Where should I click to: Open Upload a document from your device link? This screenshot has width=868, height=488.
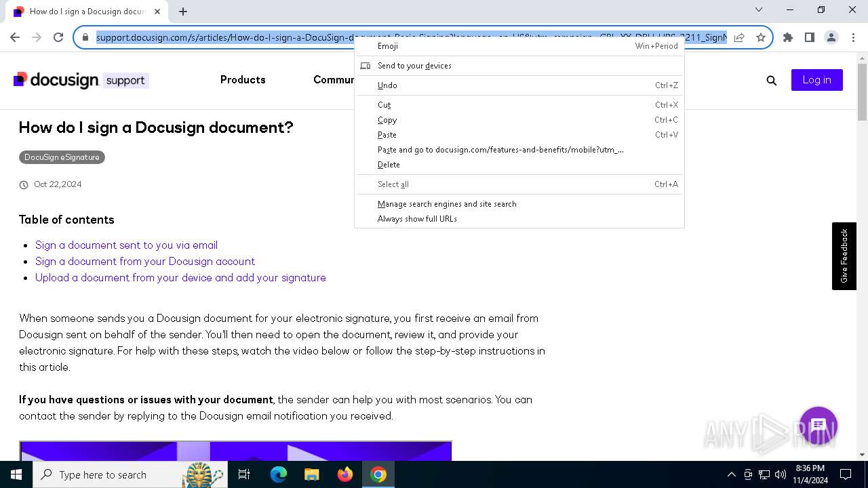(x=180, y=278)
